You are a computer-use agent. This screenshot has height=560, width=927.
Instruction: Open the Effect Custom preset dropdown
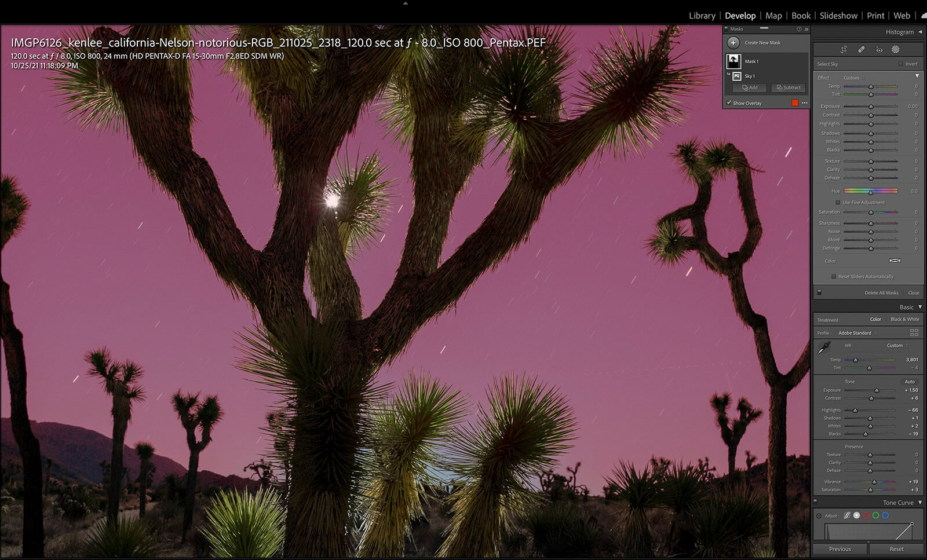tap(853, 78)
